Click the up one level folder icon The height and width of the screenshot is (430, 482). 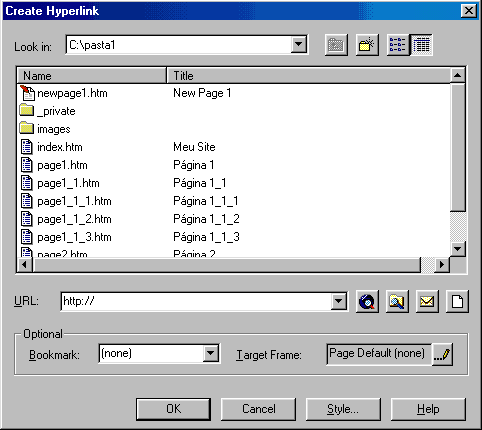[336, 45]
